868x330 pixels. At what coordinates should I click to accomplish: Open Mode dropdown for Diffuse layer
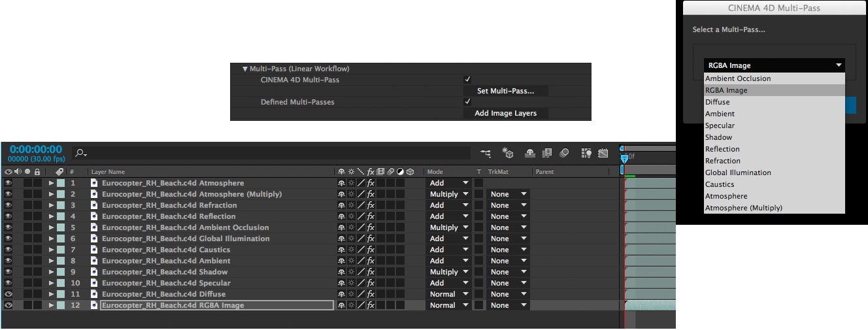pyautogui.click(x=448, y=294)
